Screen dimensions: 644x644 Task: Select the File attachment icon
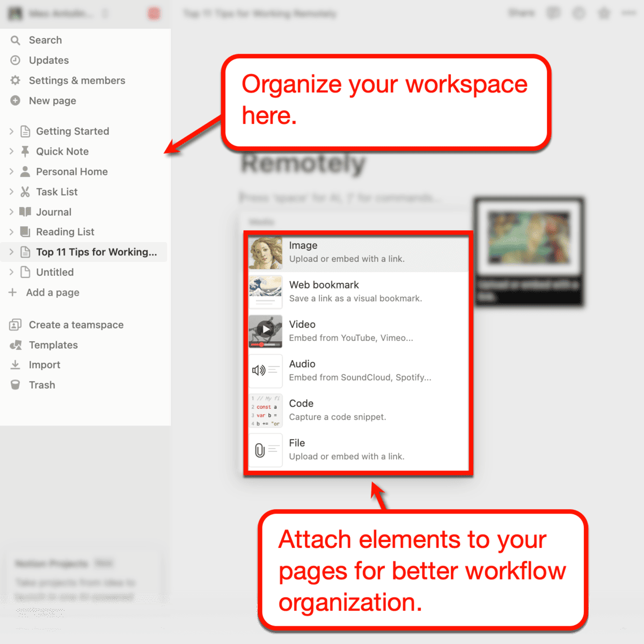266,450
